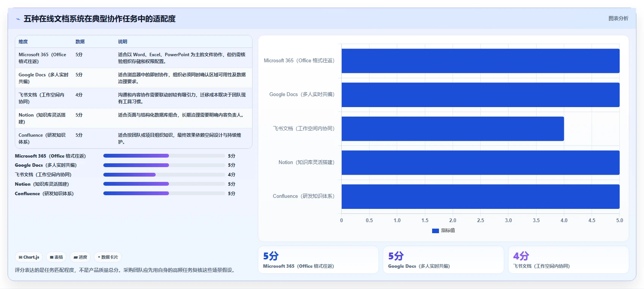The width and height of the screenshot is (644, 289).
Task: Click the Confluence chart bar
Action: pyautogui.click(x=480, y=196)
